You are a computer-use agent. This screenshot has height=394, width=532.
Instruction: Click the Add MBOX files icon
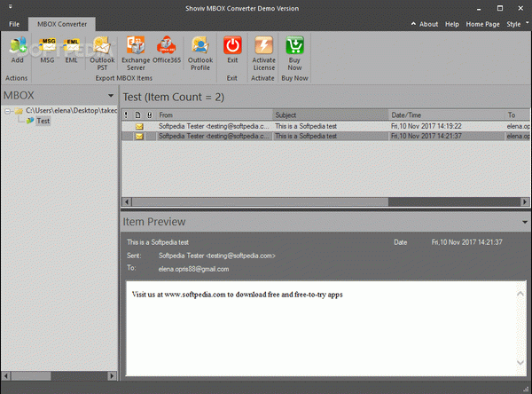18,45
